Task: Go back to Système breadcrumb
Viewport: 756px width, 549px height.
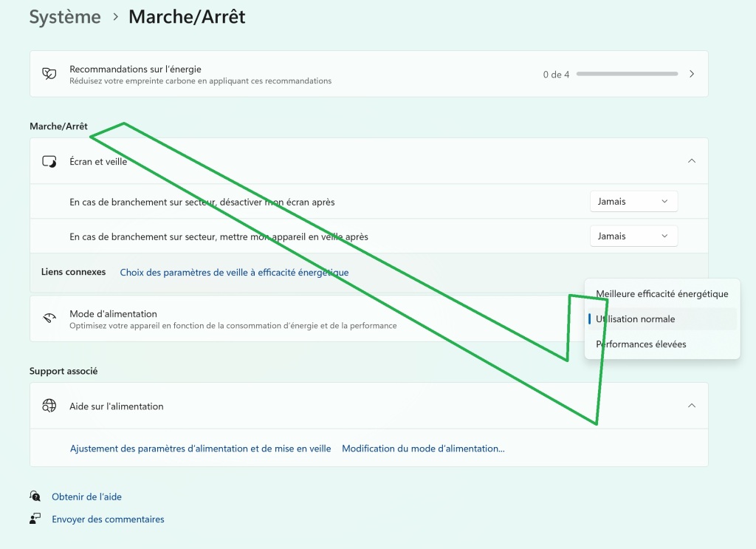Action: pos(65,17)
